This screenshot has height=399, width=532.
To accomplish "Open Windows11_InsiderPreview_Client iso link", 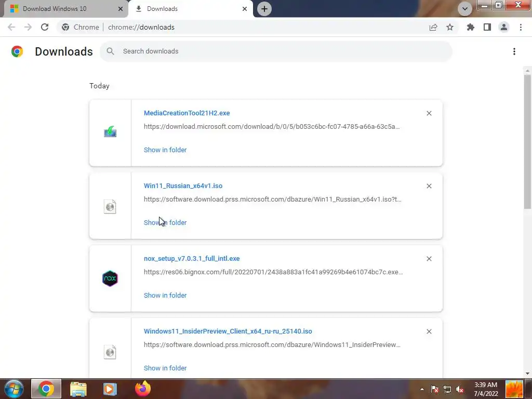I will [x=228, y=331].
